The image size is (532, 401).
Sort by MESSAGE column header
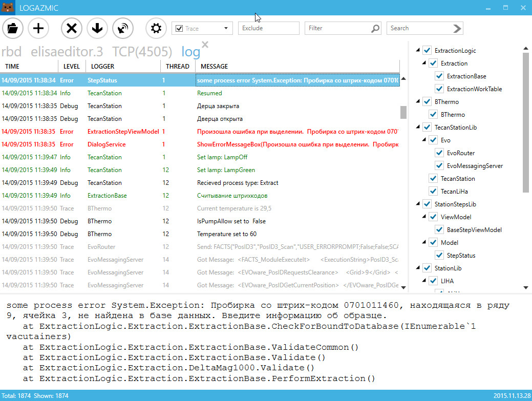[297, 67]
